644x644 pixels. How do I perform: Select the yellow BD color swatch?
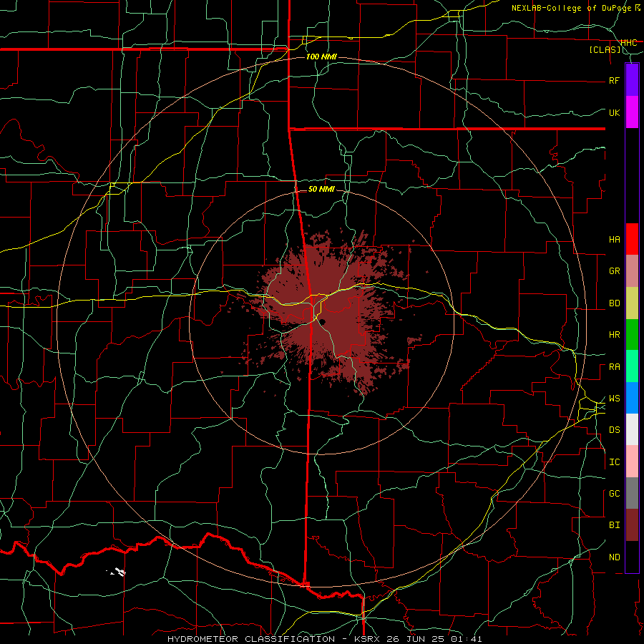(x=632, y=303)
